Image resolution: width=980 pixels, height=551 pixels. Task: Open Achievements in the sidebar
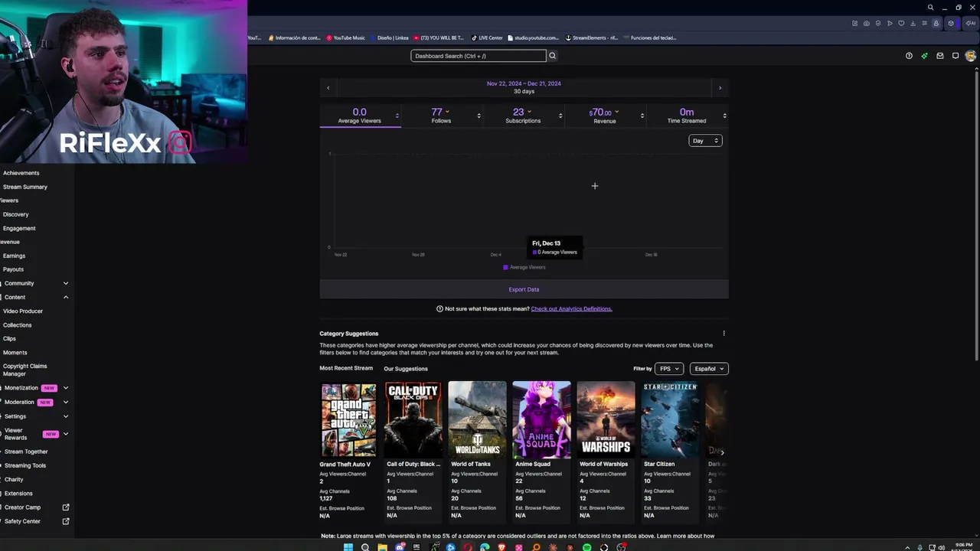pyautogui.click(x=21, y=173)
